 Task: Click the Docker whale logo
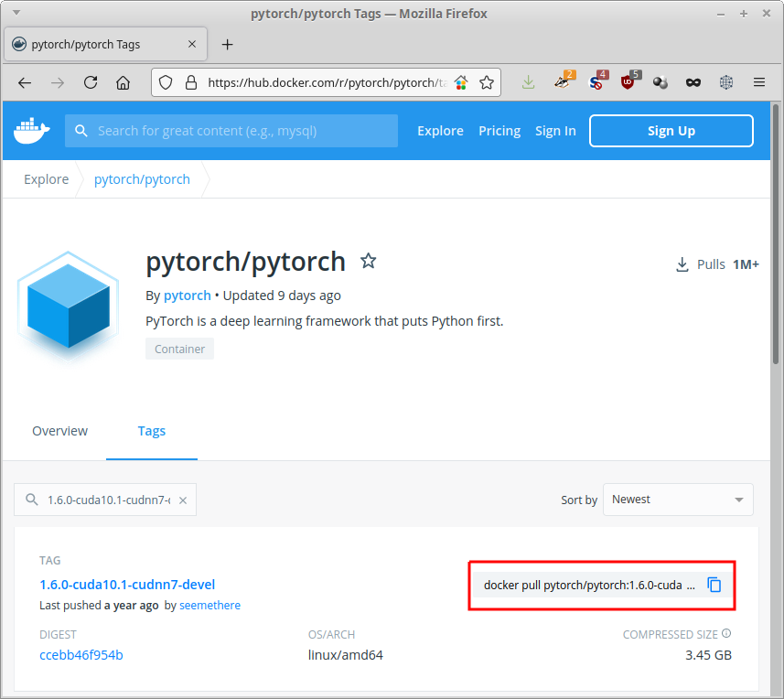[31, 131]
